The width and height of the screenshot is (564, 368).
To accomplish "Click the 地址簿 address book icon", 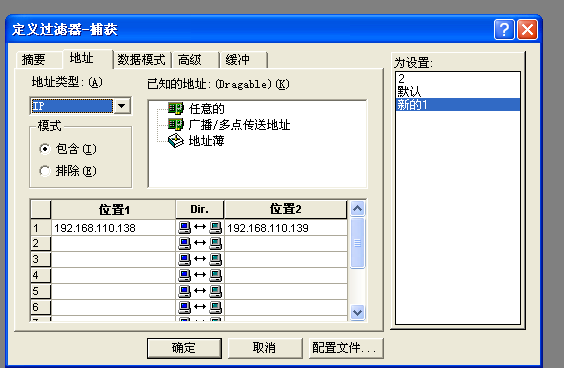I will click(176, 141).
